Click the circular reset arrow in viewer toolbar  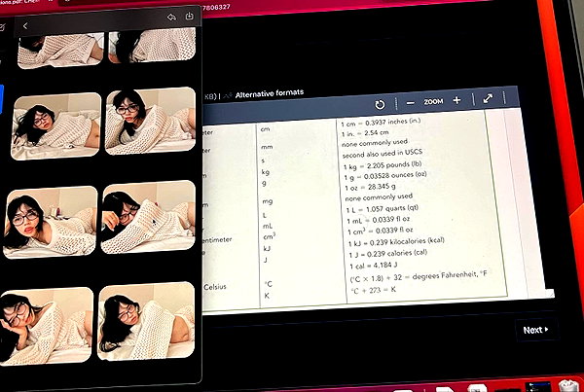380,105
